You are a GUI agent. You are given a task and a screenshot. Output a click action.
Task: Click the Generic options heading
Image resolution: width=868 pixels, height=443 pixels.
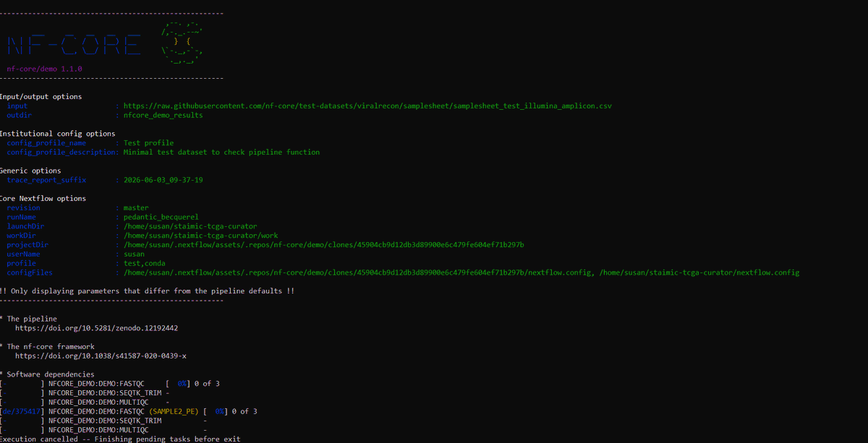click(30, 171)
